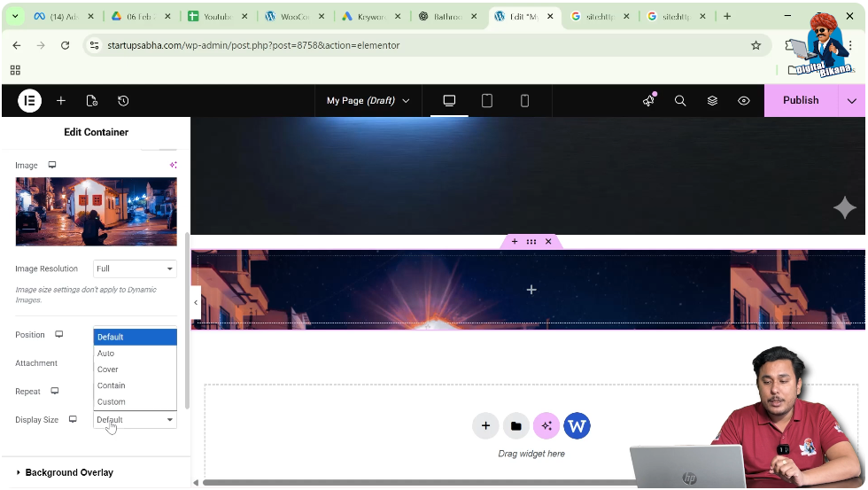Click the background image thumbnail
868x490 pixels.
coord(97,212)
